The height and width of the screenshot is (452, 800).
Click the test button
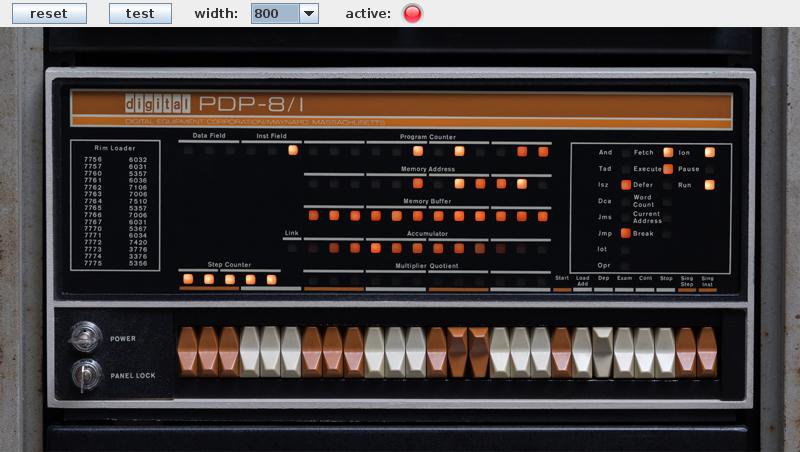(140, 13)
